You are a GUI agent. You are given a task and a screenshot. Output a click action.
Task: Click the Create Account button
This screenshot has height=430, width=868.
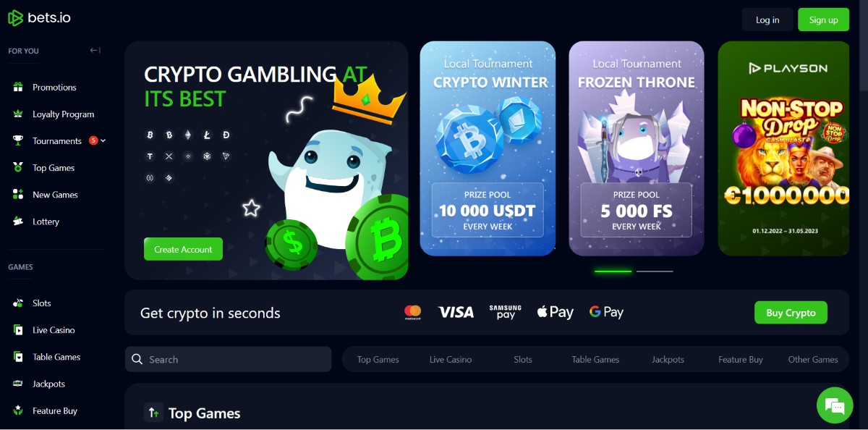183,249
